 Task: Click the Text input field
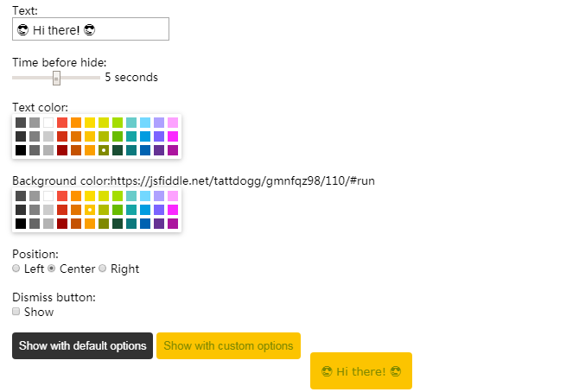coord(91,29)
